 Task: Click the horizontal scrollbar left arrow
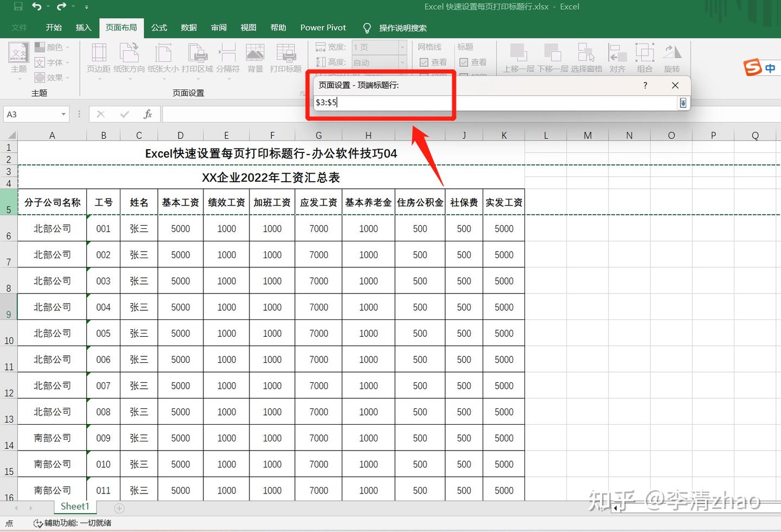[615, 508]
